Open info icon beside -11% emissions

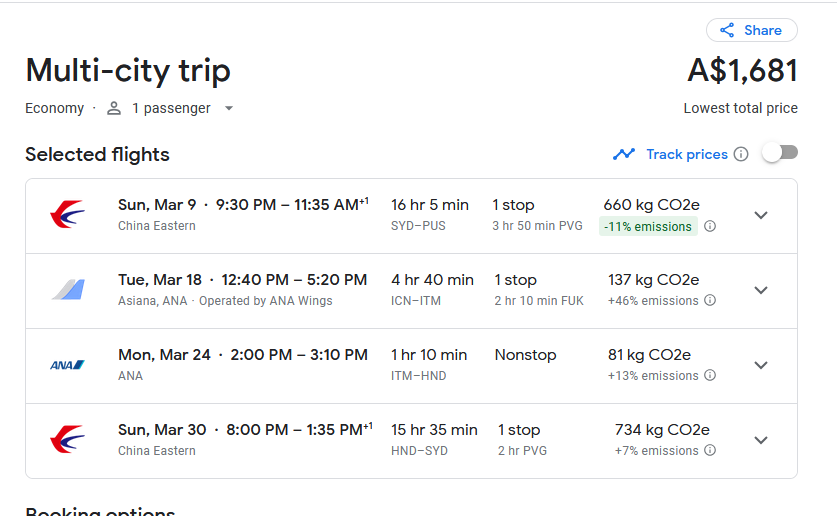[710, 226]
